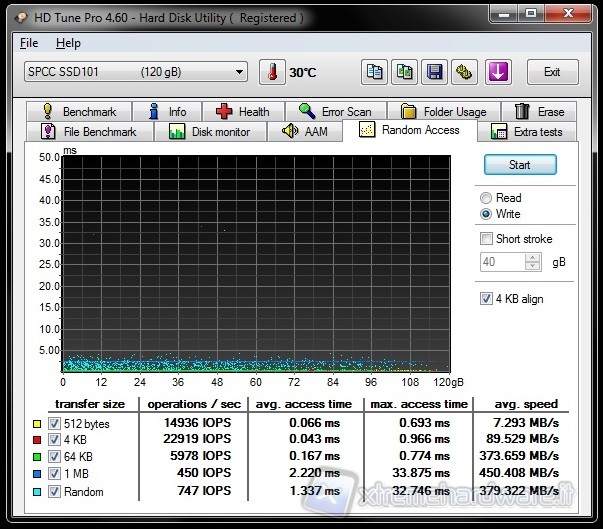Open the options tools icon
Image resolution: width=603 pixels, height=529 pixels.
coord(464,72)
